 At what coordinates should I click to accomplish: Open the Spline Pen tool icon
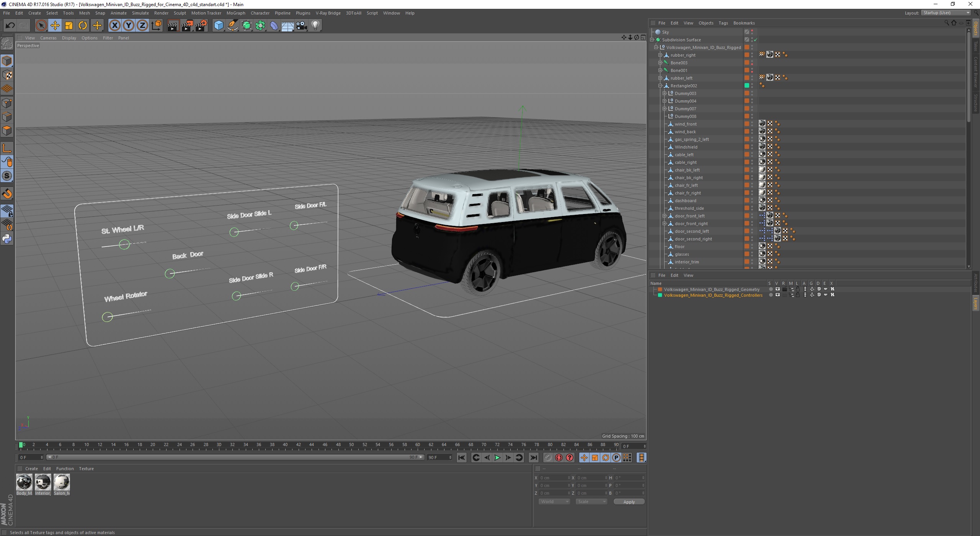[233, 26]
